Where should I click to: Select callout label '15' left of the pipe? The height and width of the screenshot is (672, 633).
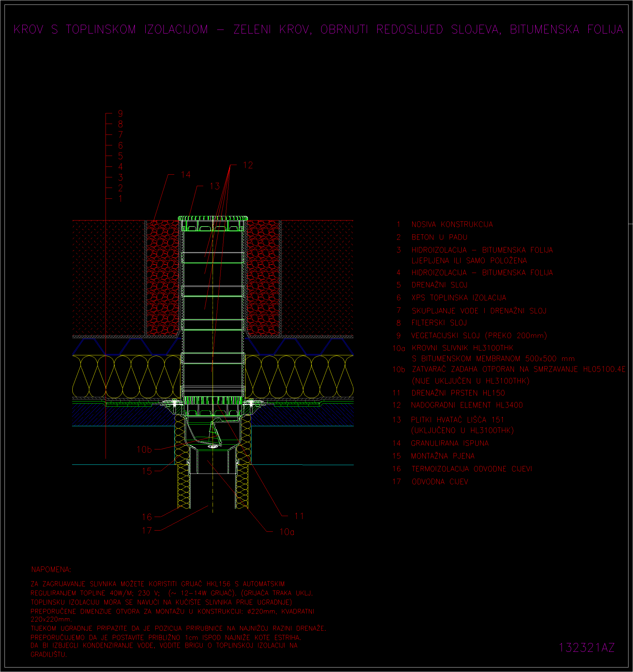(147, 471)
